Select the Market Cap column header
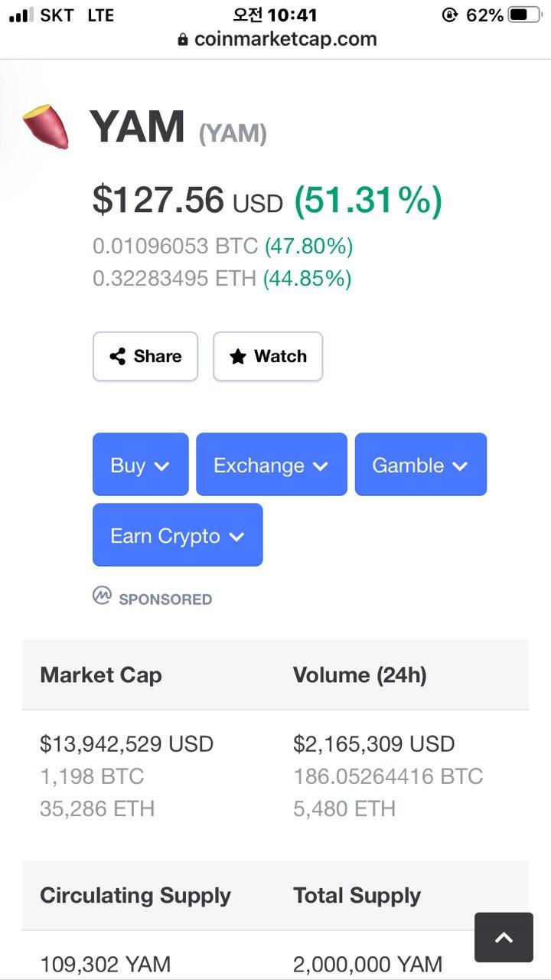The image size is (551, 980). point(101,675)
